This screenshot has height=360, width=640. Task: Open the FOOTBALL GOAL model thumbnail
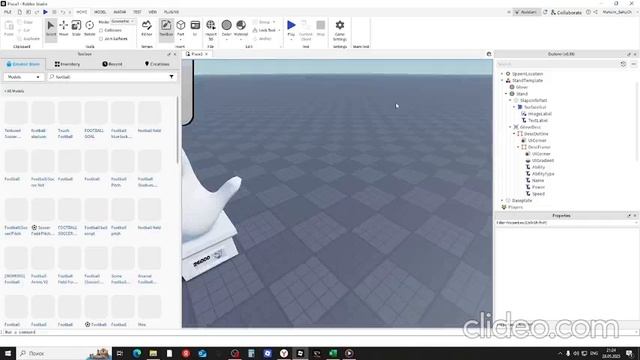(x=96, y=113)
